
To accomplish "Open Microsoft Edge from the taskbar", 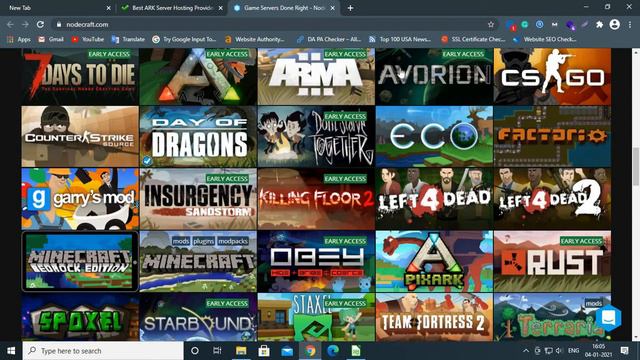I will point(333,351).
